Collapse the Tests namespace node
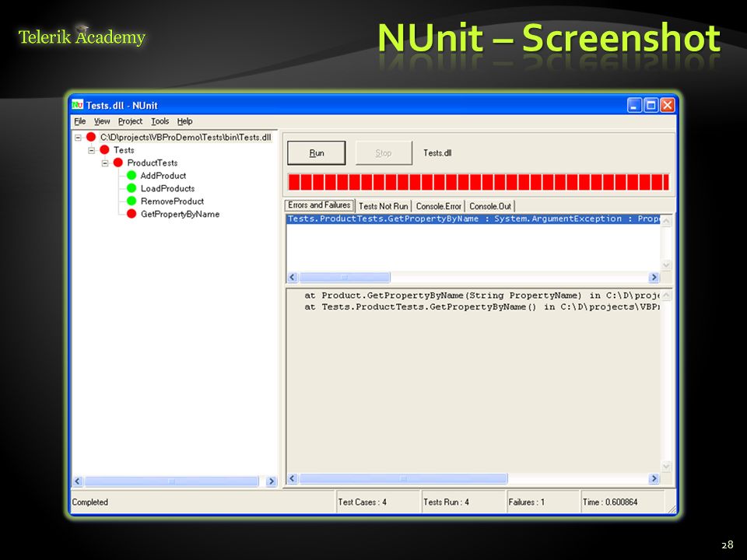The image size is (747, 560). click(92, 150)
